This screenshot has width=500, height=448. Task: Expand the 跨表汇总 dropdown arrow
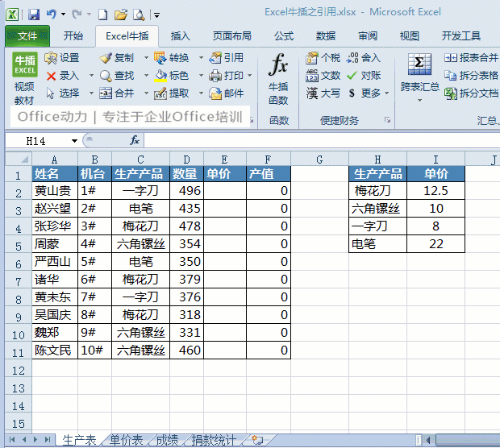pos(419,101)
